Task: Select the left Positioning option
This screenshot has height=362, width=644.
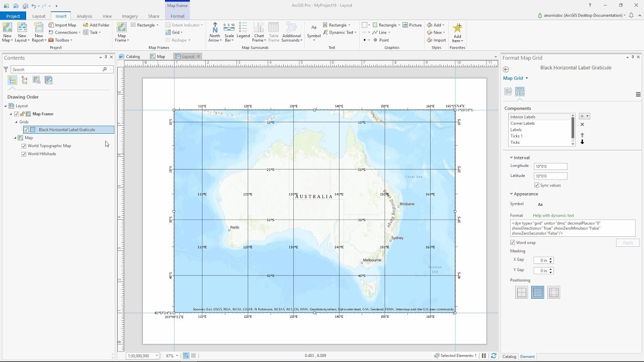Action: 521,292
